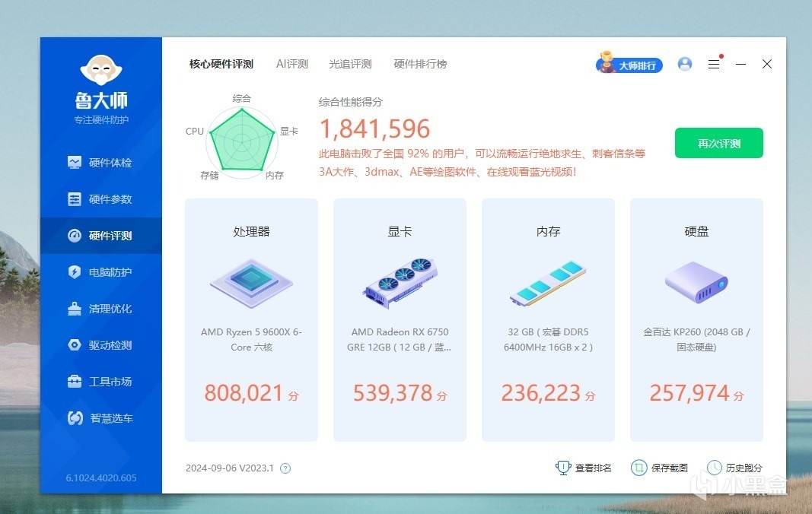Switch to the 硬件排行榜 tab
This screenshot has height=514, width=812.
[x=420, y=64]
